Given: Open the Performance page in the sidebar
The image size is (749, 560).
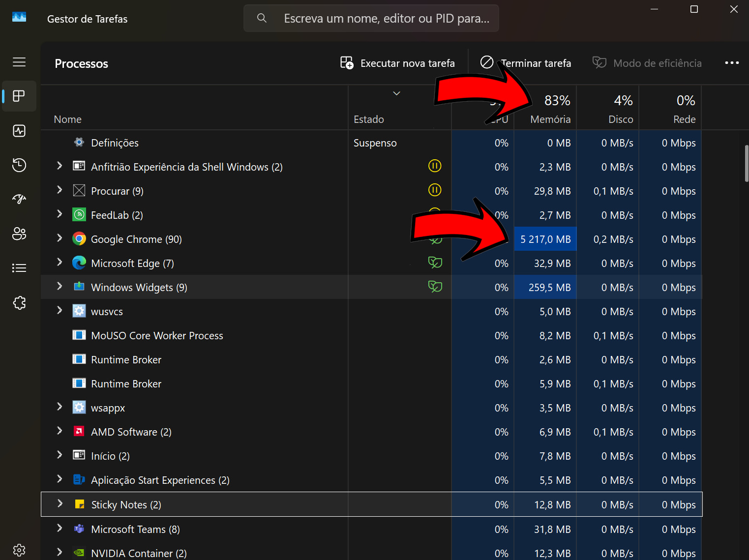Looking at the screenshot, I should pyautogui.click(x=19, y=131).
